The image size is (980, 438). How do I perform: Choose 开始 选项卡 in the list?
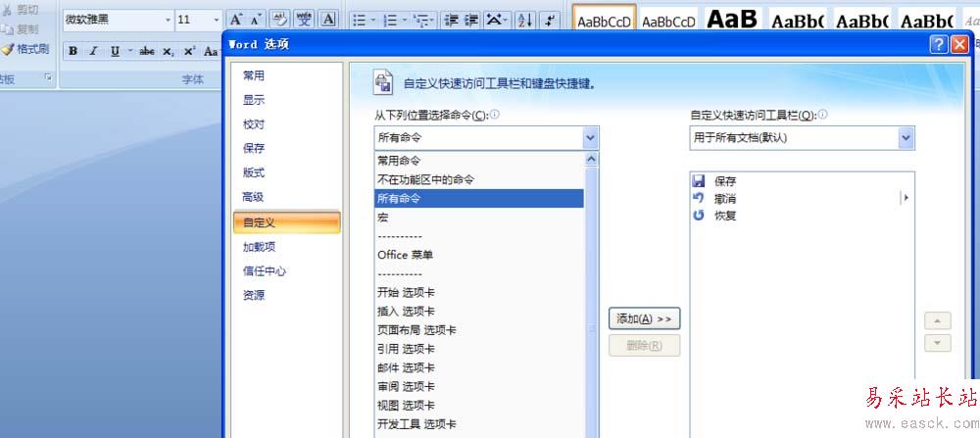coord(479,292)
